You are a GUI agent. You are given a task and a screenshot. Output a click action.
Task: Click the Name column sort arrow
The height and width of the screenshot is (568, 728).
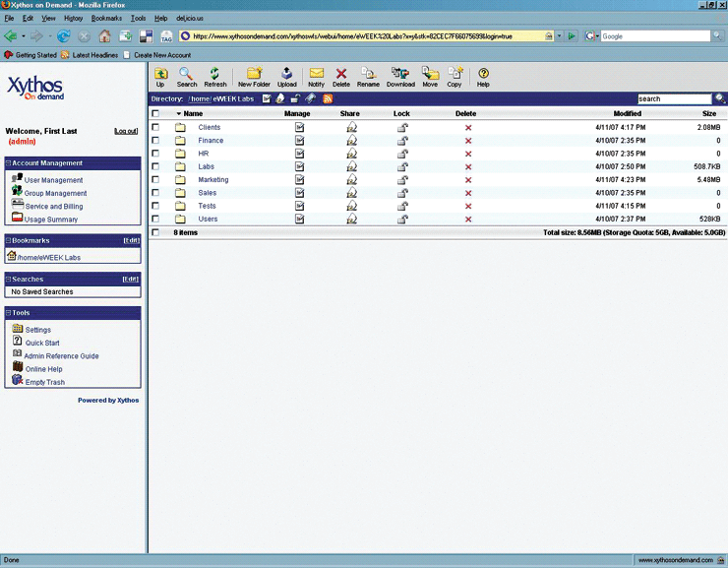click(179, 114)
